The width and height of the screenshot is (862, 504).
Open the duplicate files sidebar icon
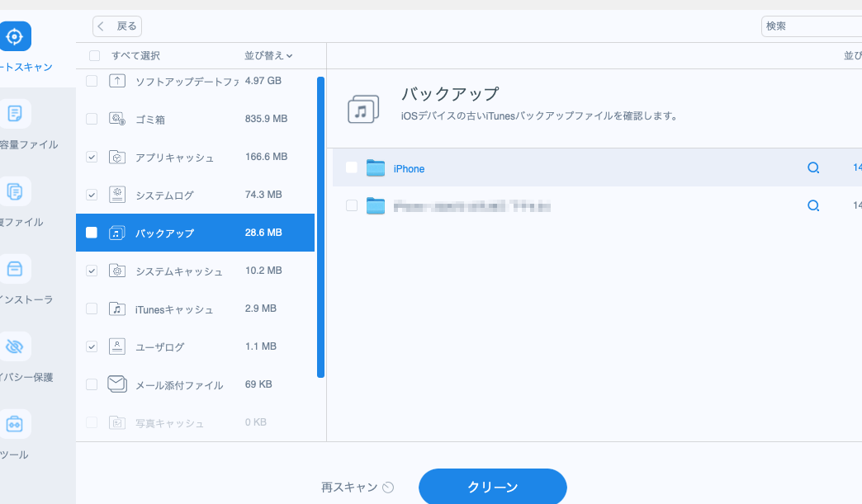[x=15, y=191]
